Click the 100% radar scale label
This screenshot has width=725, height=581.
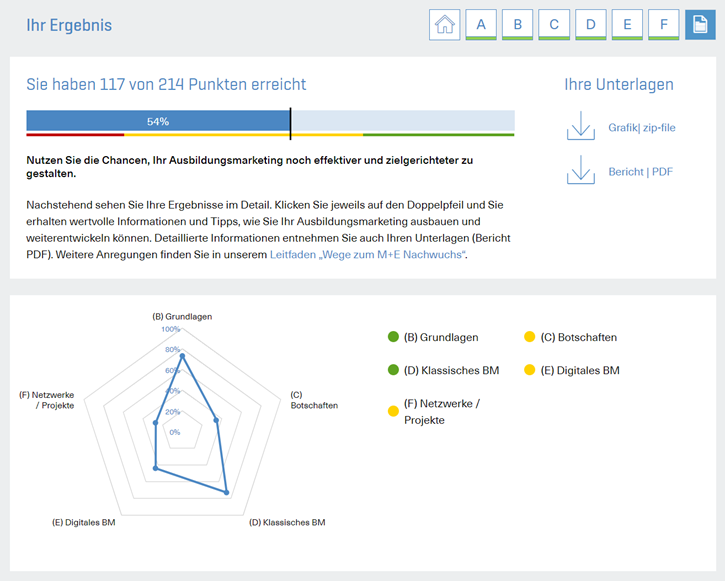[171, 329]
